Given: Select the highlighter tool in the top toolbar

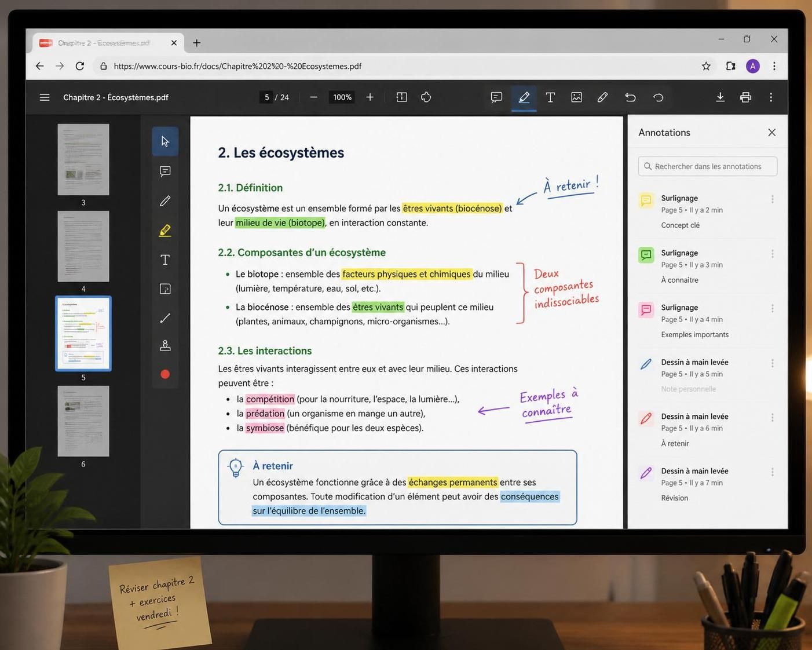Looking at the screenshot, I should [524, 97].
